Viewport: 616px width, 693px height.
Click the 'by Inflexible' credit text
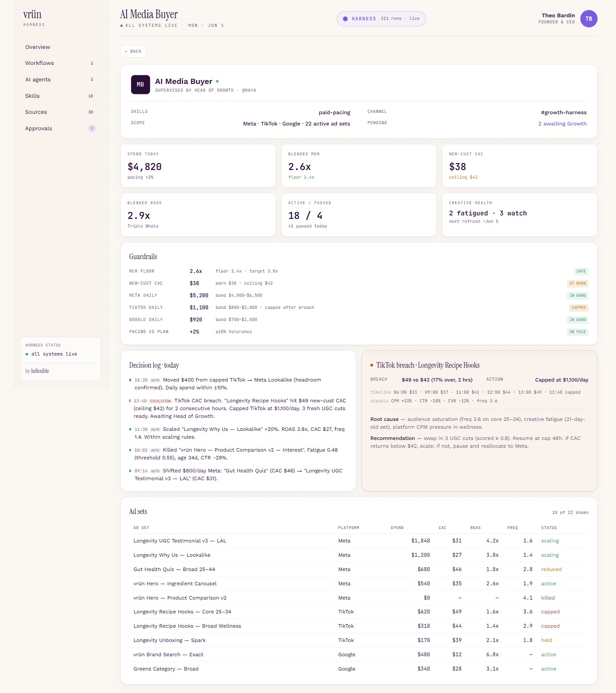[x=37, y=371]
